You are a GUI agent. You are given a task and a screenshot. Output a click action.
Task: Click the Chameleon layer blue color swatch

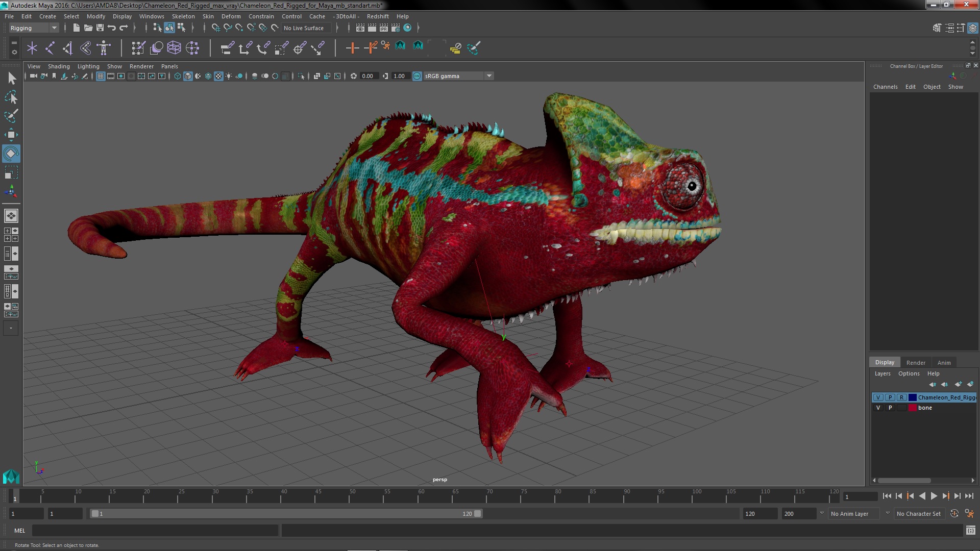(913, 397)
